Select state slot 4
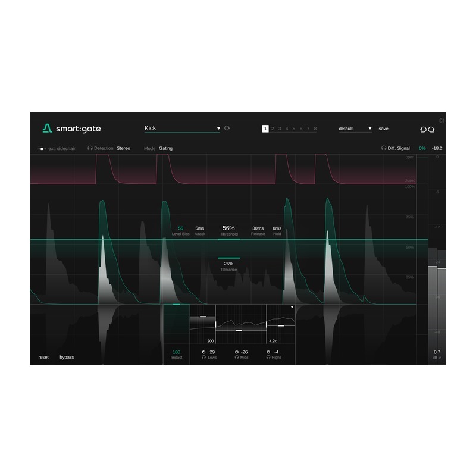 [x=287, y=129]
